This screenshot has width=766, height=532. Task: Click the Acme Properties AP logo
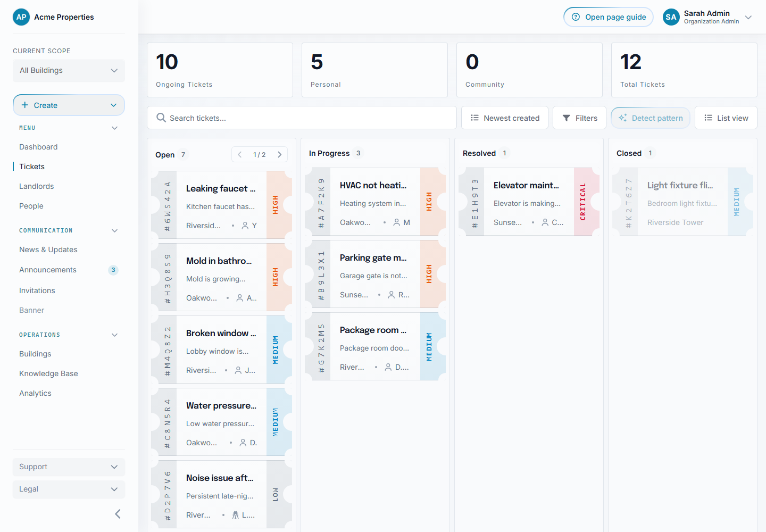click(21, 17)
